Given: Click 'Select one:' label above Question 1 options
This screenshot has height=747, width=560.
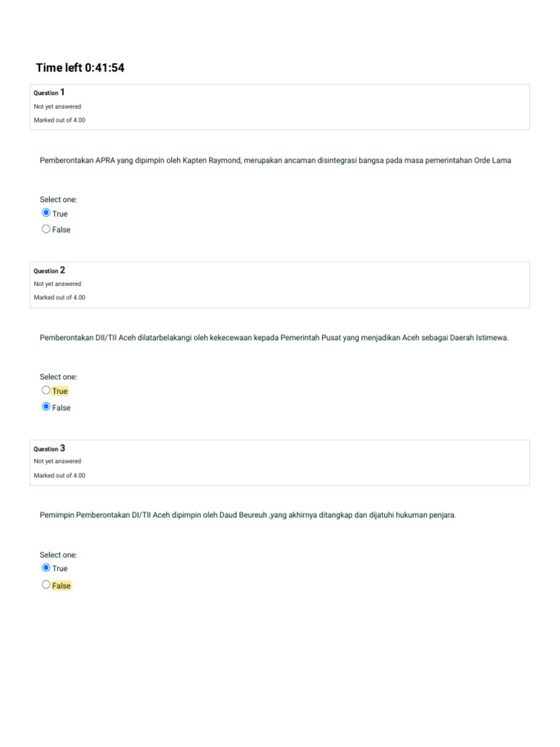Looking at the screenshot, I should pos(58,199).
